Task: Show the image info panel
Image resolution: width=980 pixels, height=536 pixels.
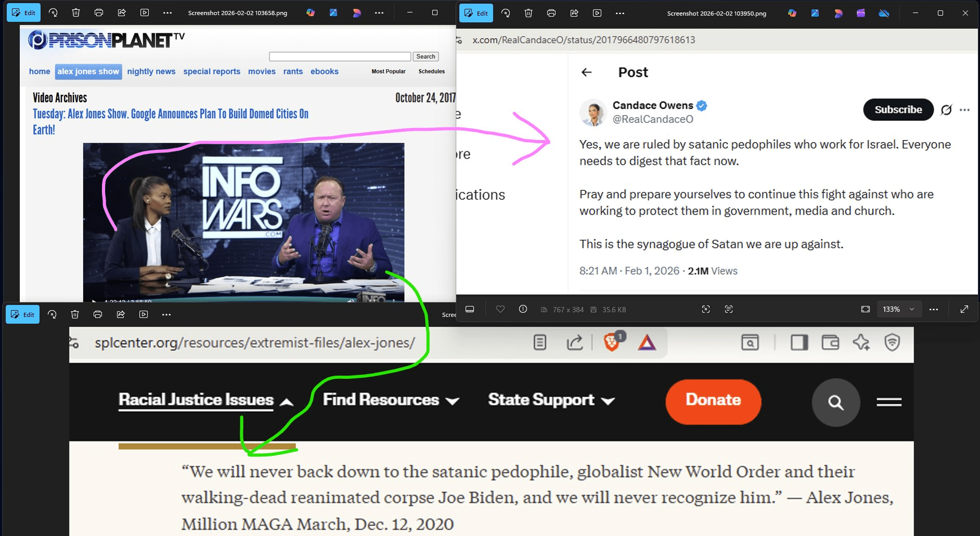Action: point(523,309)
